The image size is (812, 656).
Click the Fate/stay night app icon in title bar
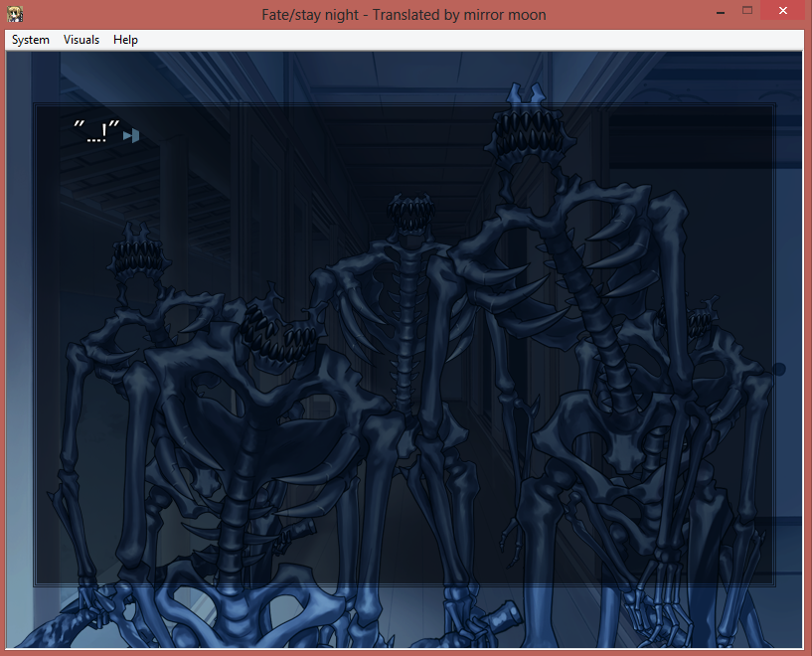point(15,14)
